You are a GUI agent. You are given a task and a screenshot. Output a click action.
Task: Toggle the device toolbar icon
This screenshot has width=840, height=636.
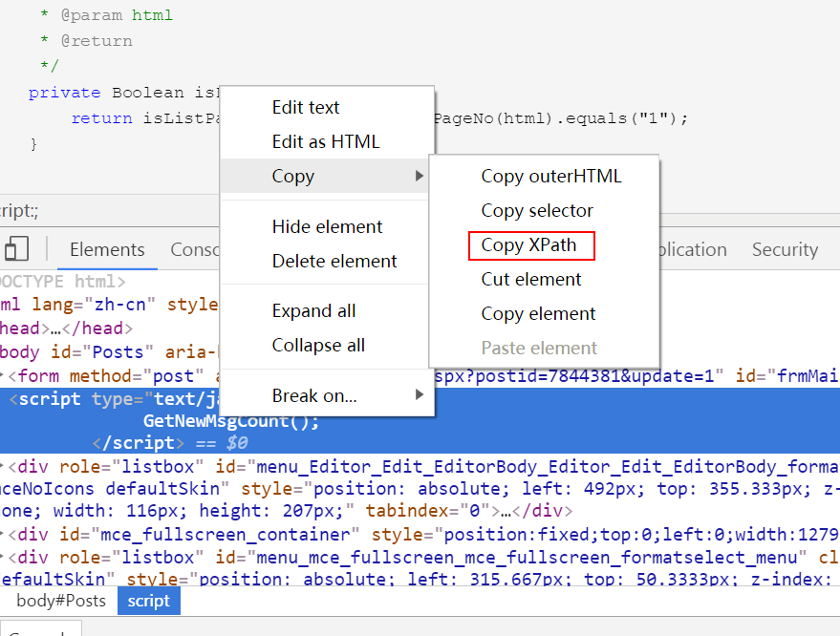point(16,249)
